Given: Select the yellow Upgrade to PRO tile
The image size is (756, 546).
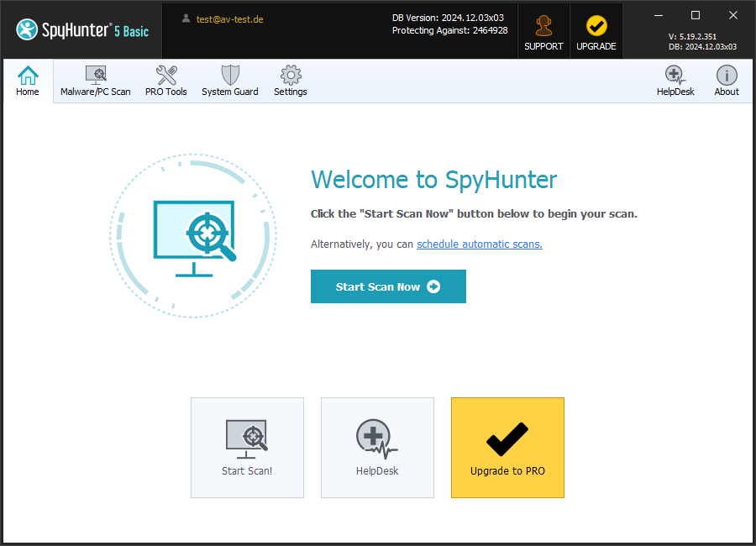Looking at the screenshot, I should pos(507,448).
